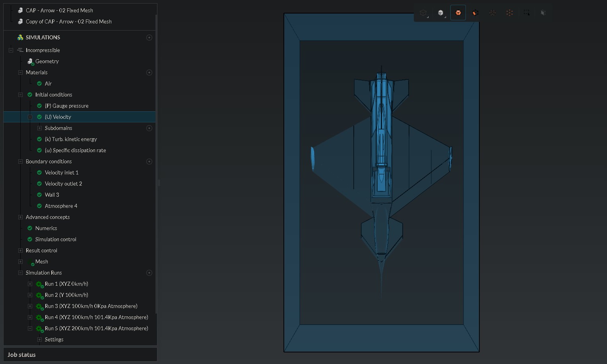The width and height of the screenshot is (607, 364).
Task: Expand the Mesh node
Action: coord(20,261)
